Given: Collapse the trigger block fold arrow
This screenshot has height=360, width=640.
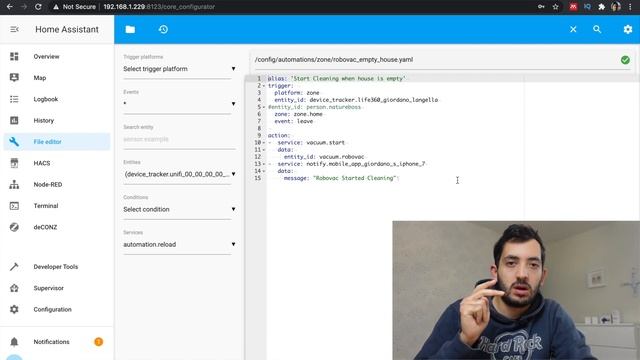Looking at the screenshot, I should click(264, 86).
